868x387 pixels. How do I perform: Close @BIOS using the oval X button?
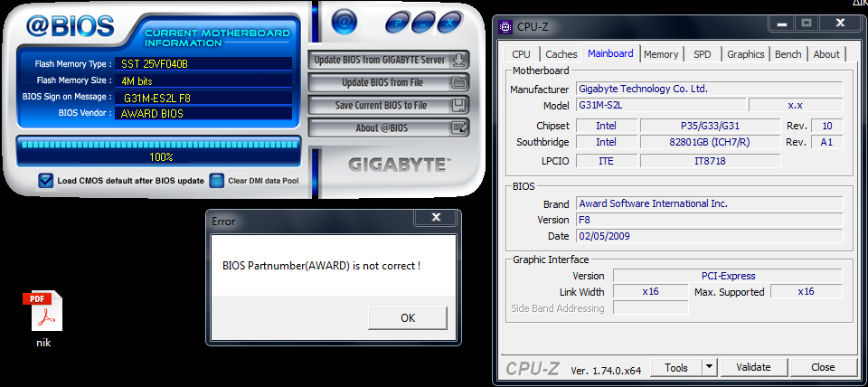(449, 22)
